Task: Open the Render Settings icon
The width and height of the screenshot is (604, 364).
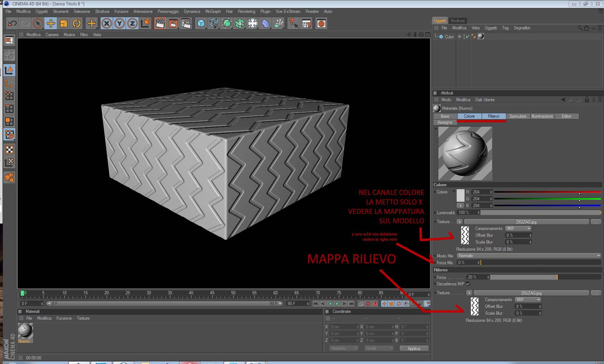Action: click(186, 24)
